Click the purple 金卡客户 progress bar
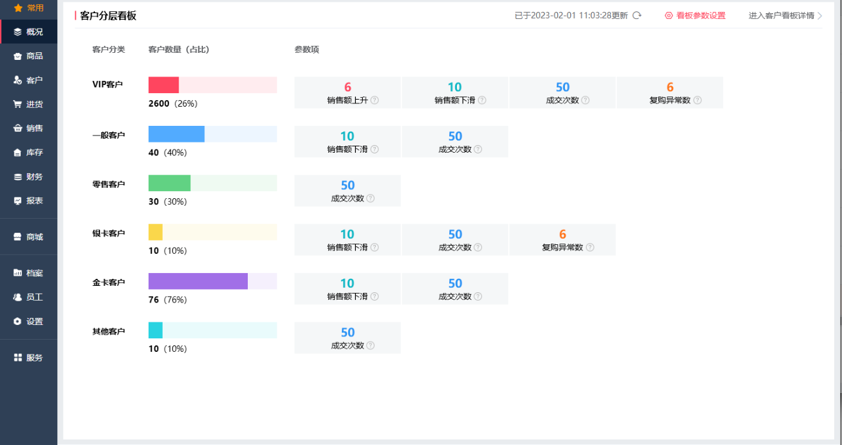This screenshot has height=445, width=842. click(213, 281)
